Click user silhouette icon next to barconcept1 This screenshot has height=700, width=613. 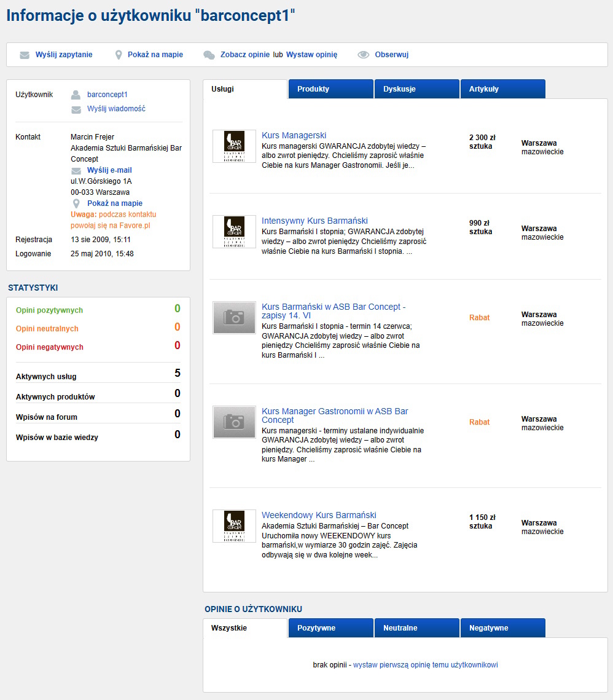point(76,95)
